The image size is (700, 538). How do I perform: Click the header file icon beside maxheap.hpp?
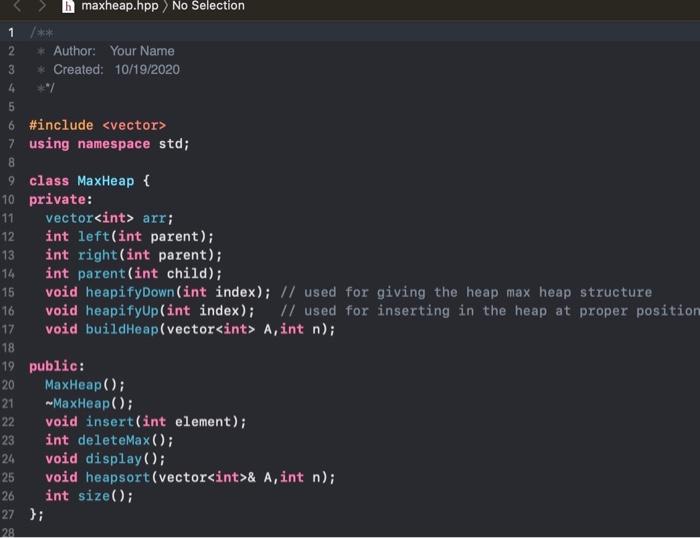coord(68,6)
